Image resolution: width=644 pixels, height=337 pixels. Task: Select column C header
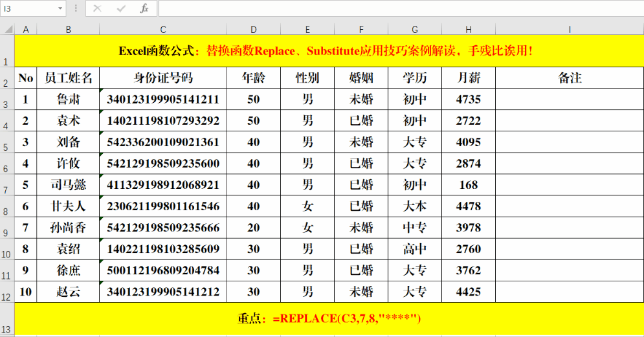pos(163,29)
